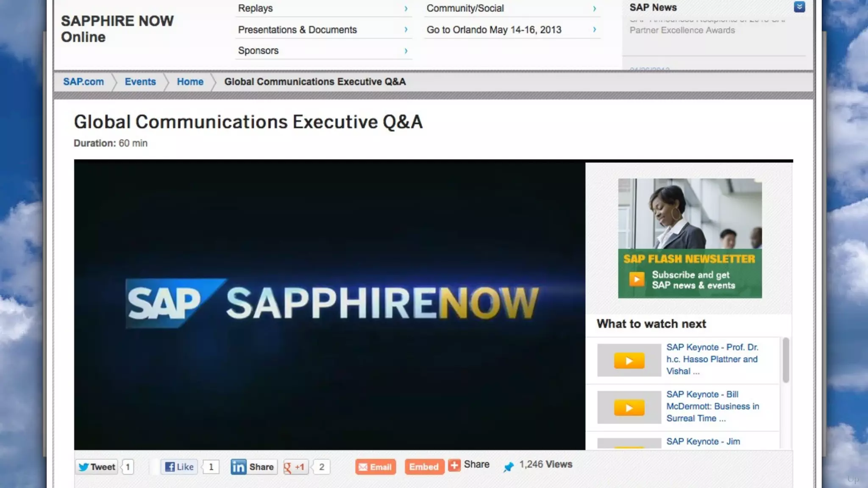
Task: Open the Partner Excellence Awards news item
Action: click(x=707, y=25)
